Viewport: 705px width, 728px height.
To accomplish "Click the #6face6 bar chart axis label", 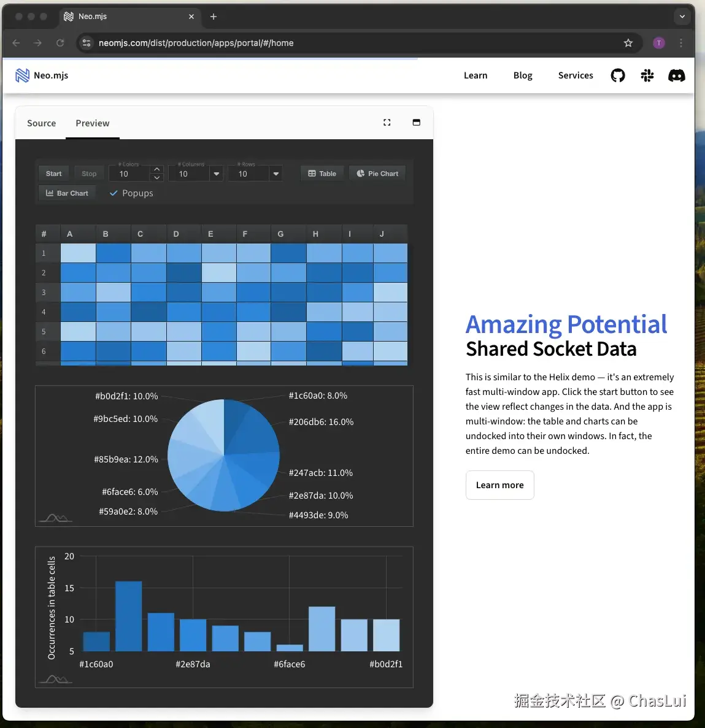I will point(290,664).
